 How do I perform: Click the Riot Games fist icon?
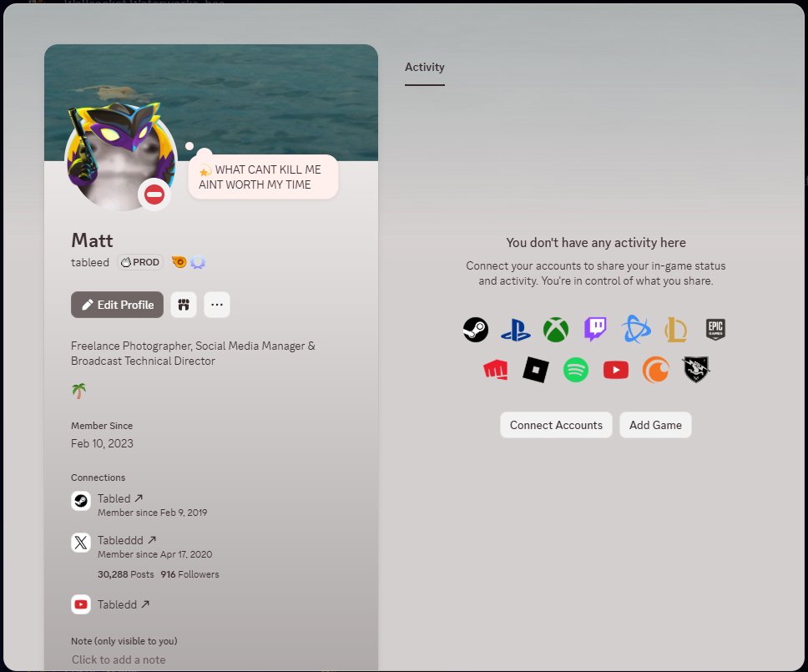pyautogui.click(x=495, y=370)
